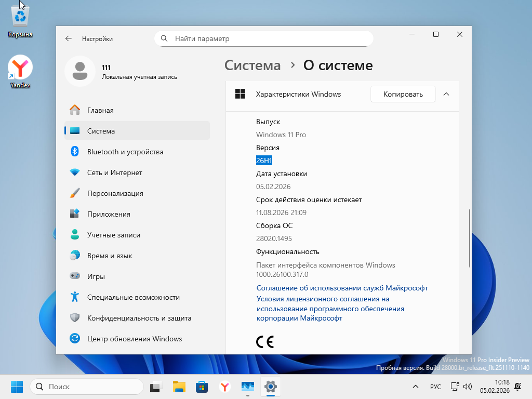The image size is (532, 399).
Task: Open Network and Internet section
Action: point(114,172)
